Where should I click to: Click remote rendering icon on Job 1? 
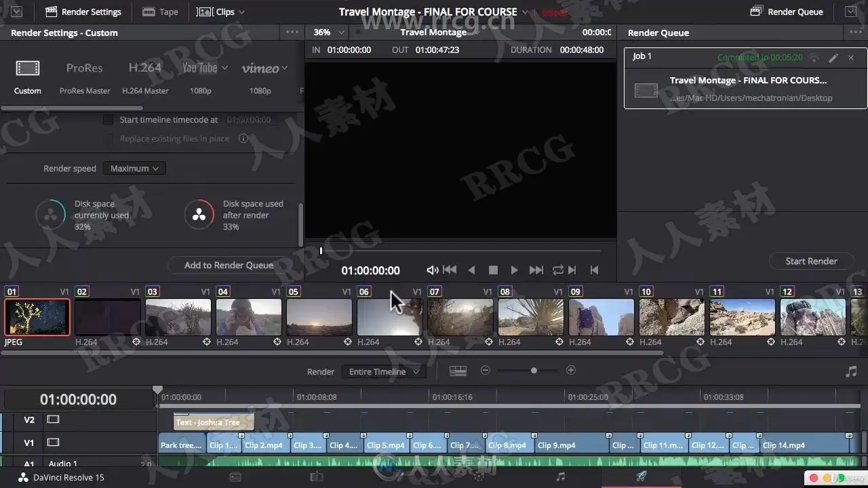tap(814, 58)
